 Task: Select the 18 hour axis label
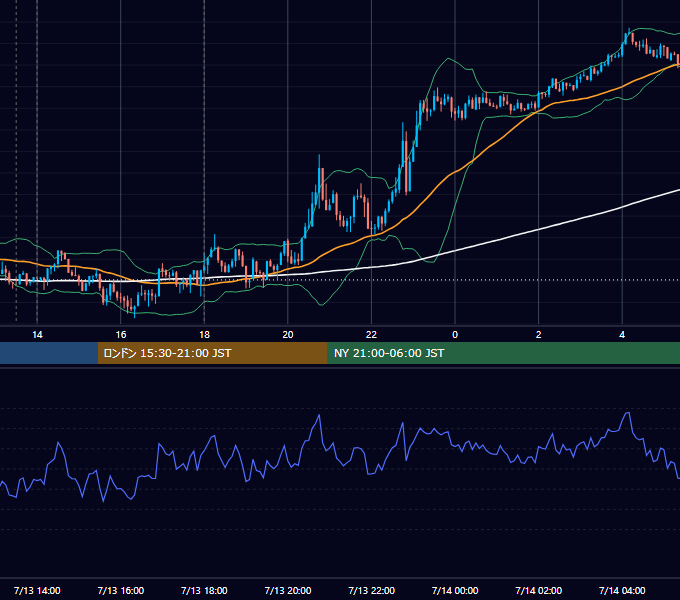tap(204, 335)
